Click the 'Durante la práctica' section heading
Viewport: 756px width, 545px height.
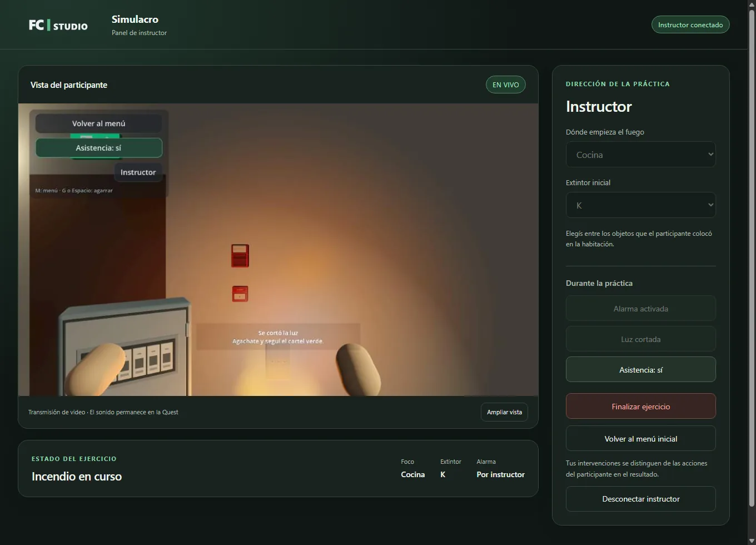click(599, 283)
